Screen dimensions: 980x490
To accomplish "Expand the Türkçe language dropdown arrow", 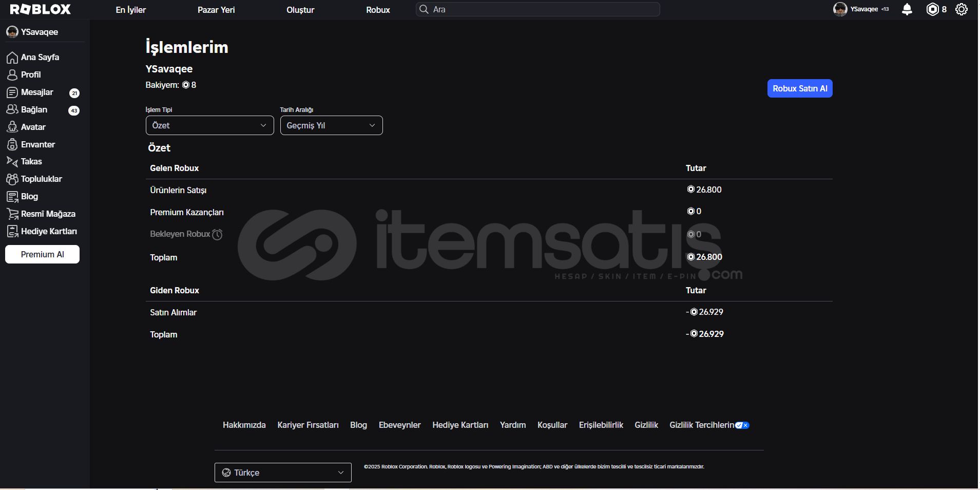I will point(341,473).
